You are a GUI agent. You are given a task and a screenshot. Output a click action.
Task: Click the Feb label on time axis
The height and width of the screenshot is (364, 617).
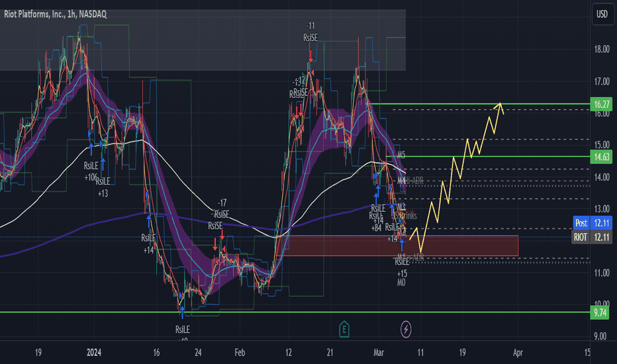click(x=240, y=352)
